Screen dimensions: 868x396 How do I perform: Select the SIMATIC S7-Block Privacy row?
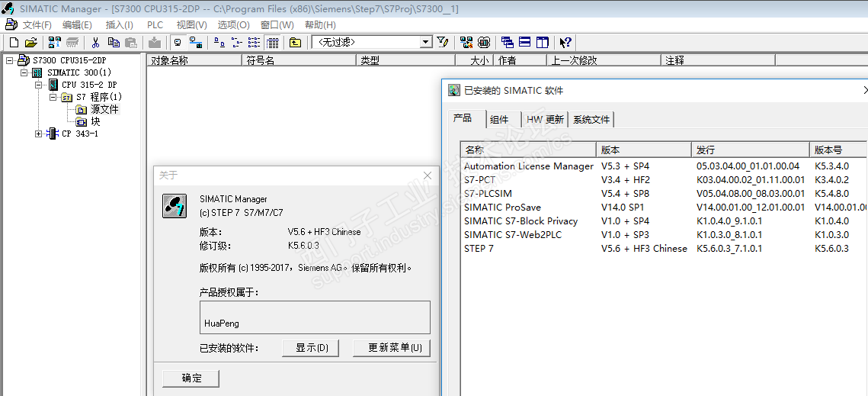point(664,221)
